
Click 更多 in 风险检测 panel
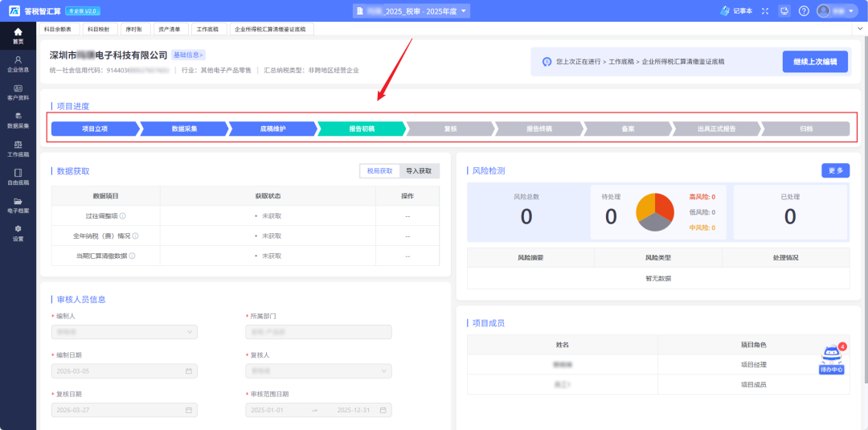pyautogui.click(x=835, y=171)
